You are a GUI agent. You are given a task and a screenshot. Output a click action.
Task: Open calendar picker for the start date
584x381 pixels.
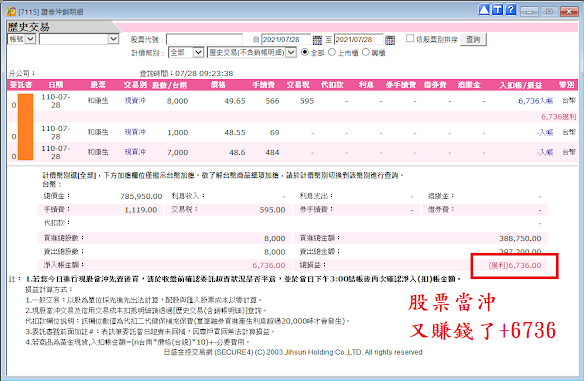pyautogui.click(x=317, y=40)
